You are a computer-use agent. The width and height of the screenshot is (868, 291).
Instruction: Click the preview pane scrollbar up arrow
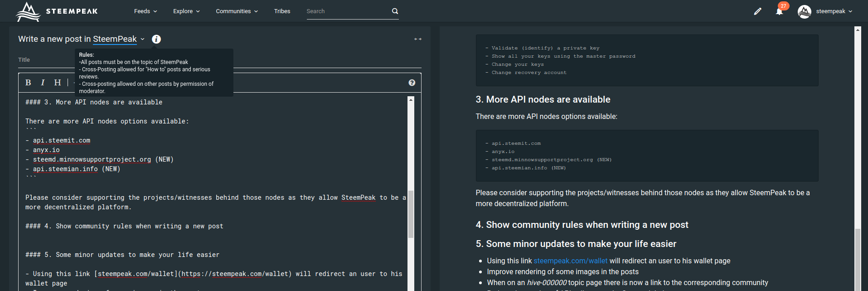coord(858,30)
